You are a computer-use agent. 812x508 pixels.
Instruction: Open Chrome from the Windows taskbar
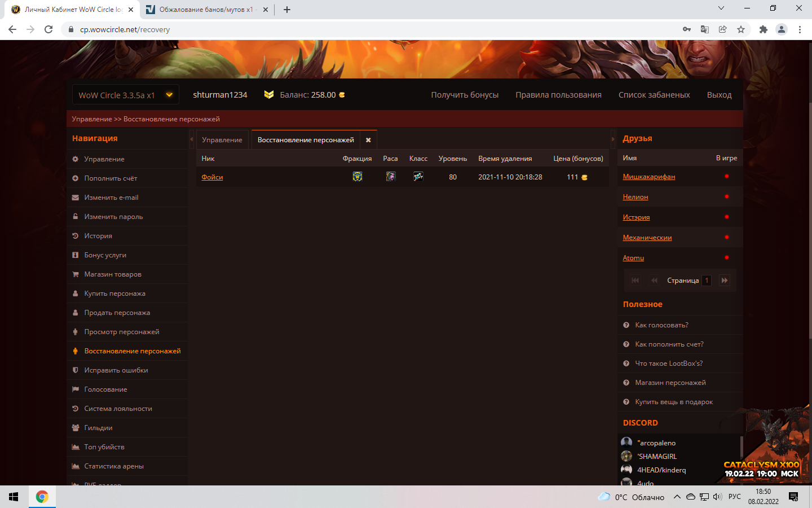pos(42,497)
